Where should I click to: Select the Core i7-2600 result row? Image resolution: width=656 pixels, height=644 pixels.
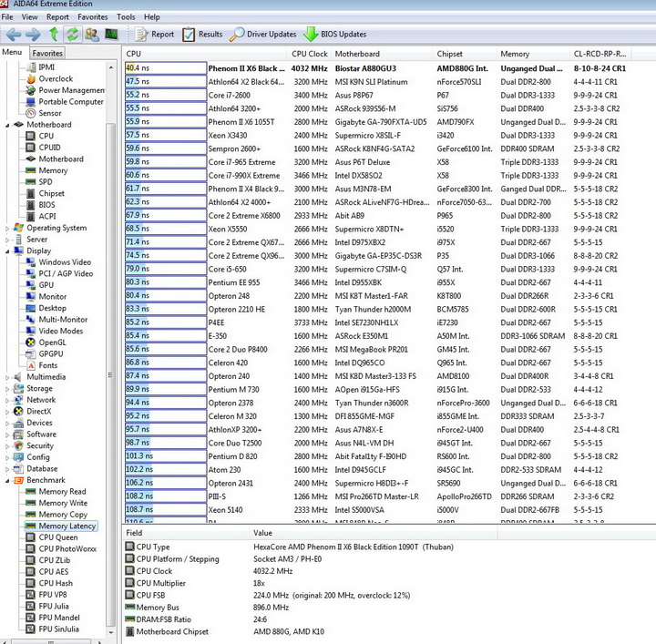[378, 95]
